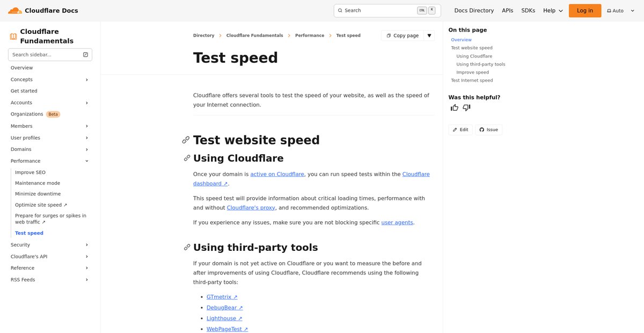Screen dimensions: 644x333
Task: Collapse the Performance sidebar section
Action: (x=87, y=161)
